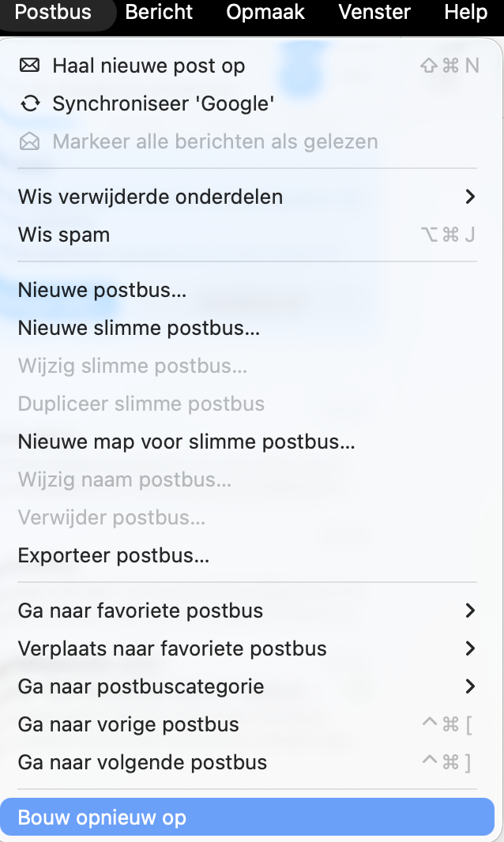Click the envelope icon beside 'Haal nieuwe post op'

click(x=30, y=66)
